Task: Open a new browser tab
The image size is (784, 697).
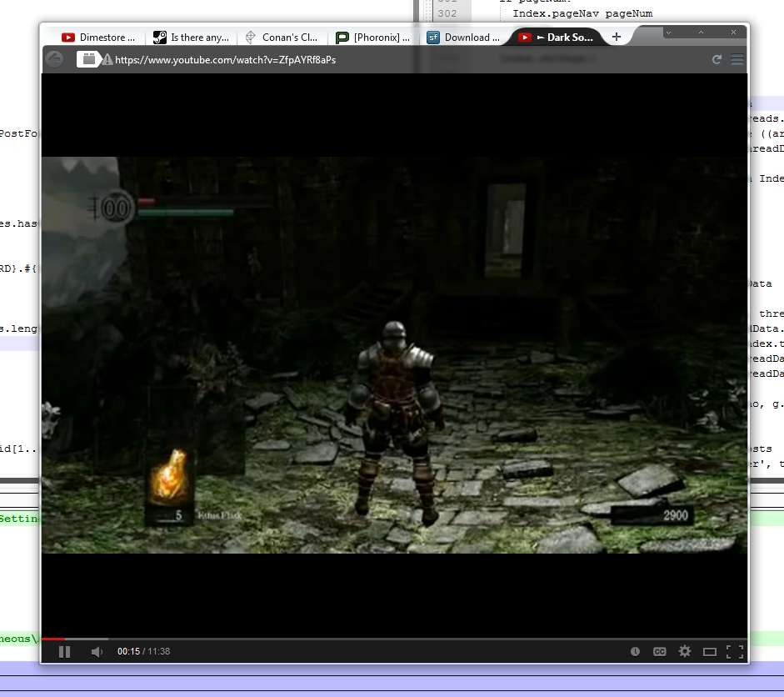Action: (x=617, y=37)
